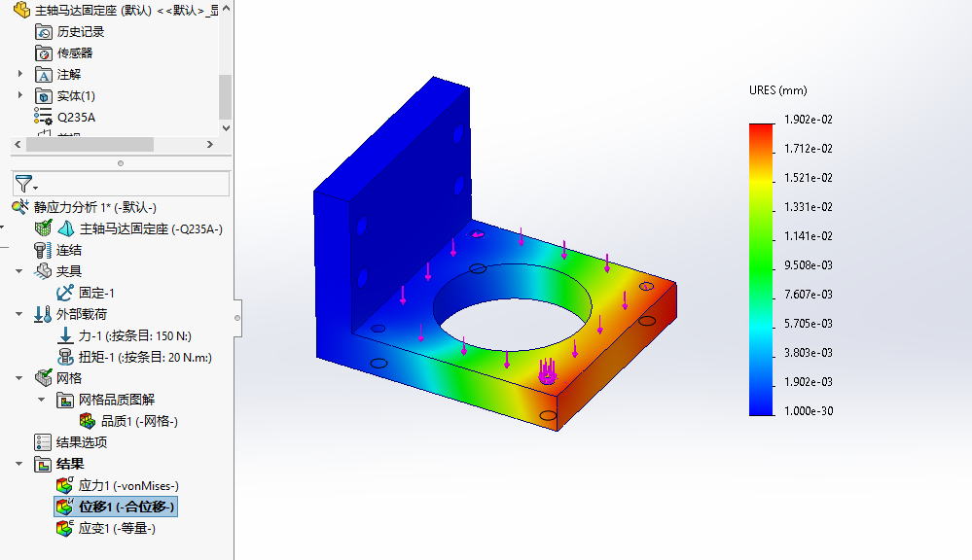
Task: Click the 外部载荷 external loads icon
Action: [42, 314]
